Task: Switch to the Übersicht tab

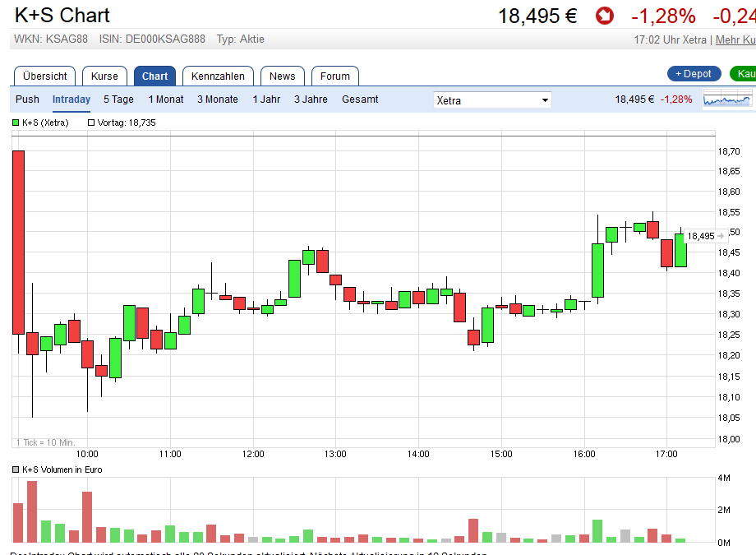Action: click(x=45, y=76)
